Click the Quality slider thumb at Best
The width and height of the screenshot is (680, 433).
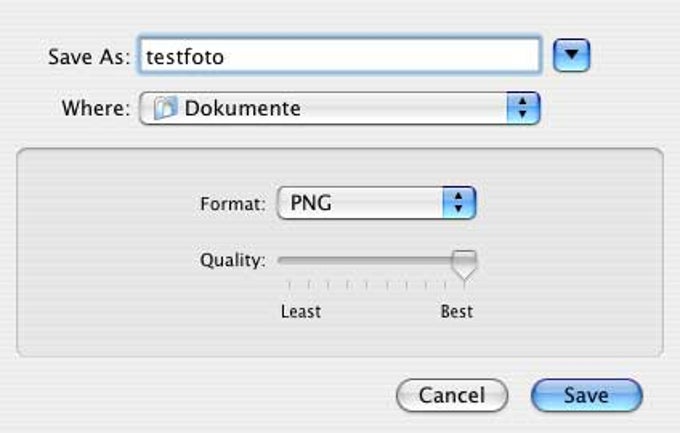(x=464, y=264)
